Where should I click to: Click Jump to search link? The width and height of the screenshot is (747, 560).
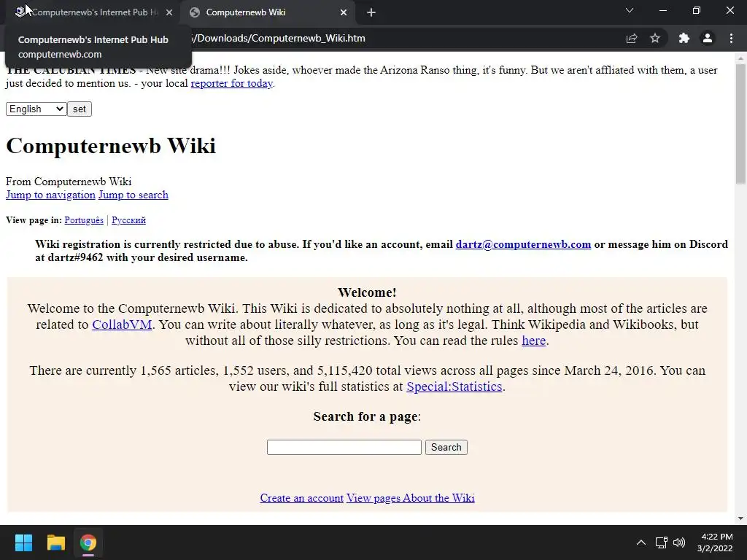[x=133, y=195]
